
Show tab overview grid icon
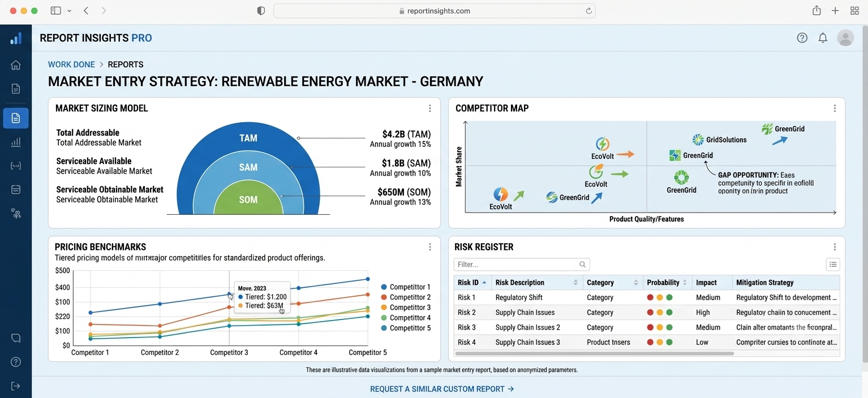(x=854, y=11)
